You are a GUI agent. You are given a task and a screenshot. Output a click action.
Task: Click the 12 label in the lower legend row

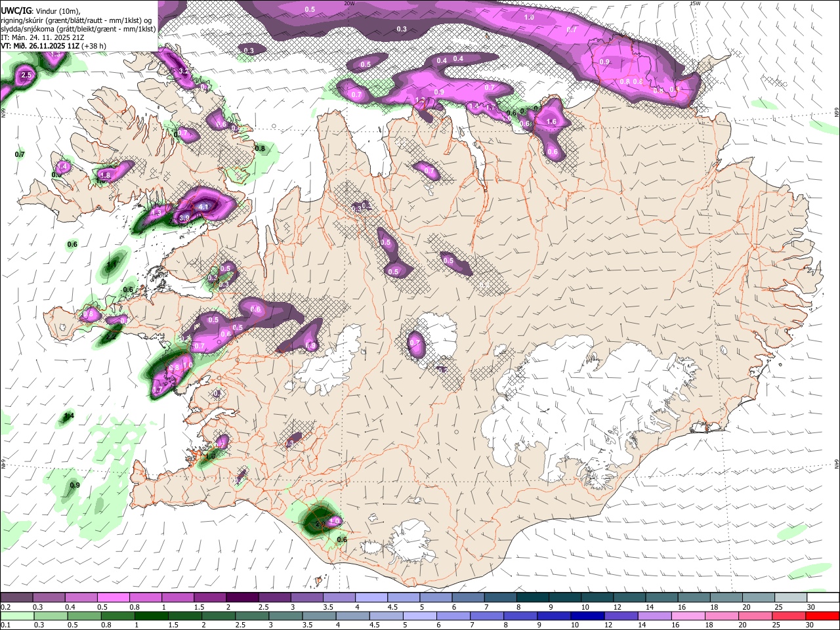(x=608, y=625)
